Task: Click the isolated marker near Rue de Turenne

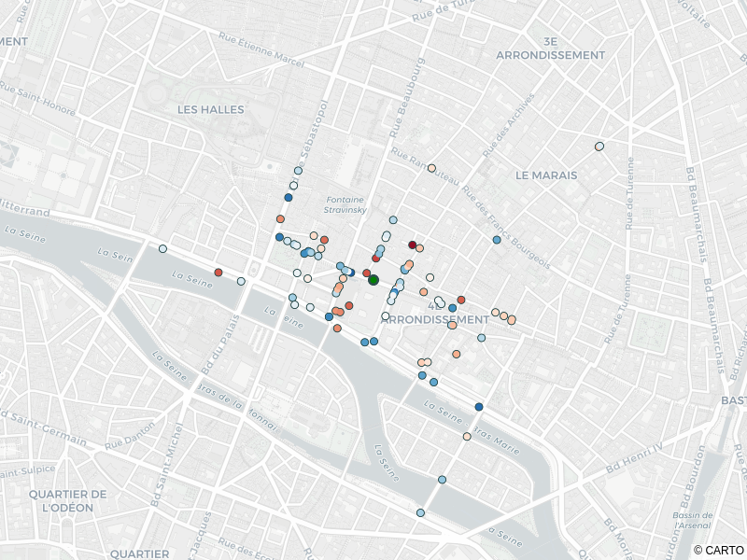Action: 599,147
